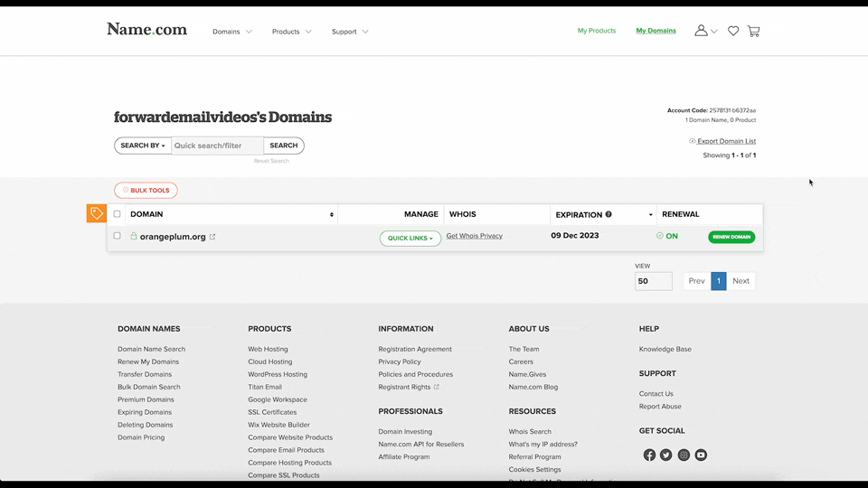868x488 pixels.
Task: Open the EXPIRATION column dropdown arrow
Action: pos(650,215)
